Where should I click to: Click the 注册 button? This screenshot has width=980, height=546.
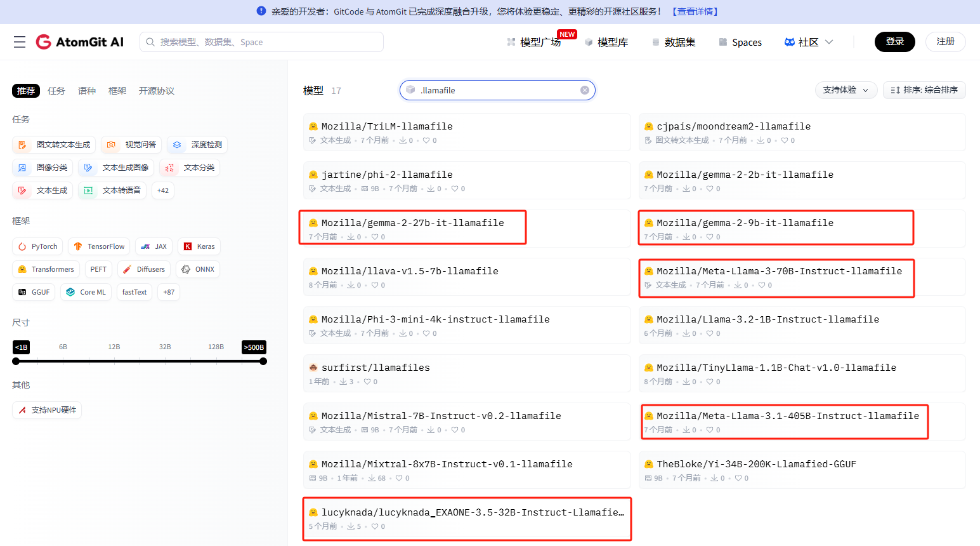(x=946, y=42)
